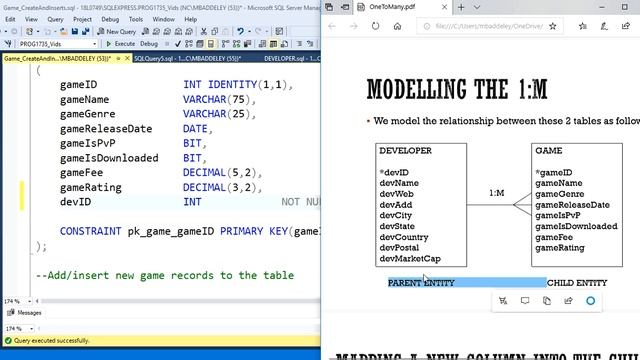Open the Window menu
Viewport: 640px width, 360px height.
coord(163,19)
